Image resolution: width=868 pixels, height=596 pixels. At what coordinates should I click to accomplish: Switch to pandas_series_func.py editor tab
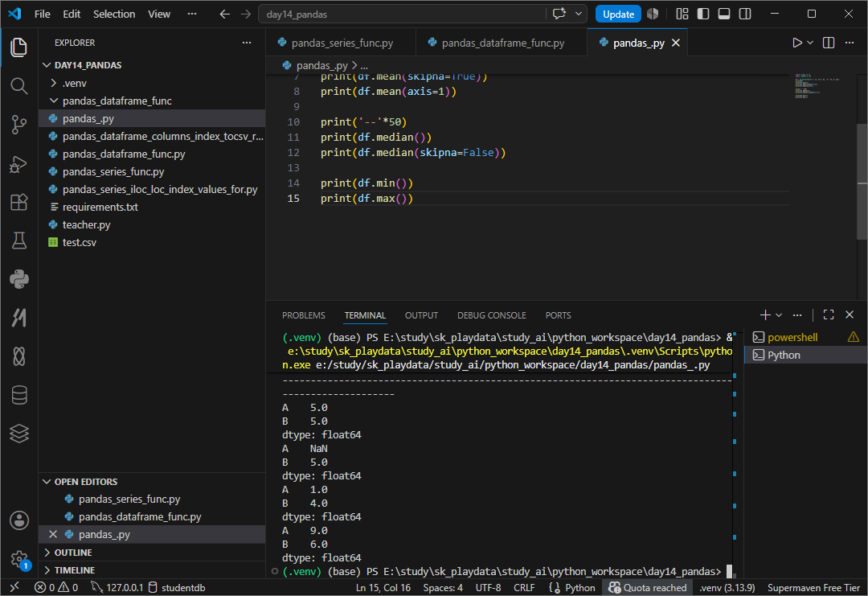[x=342, y=43]
